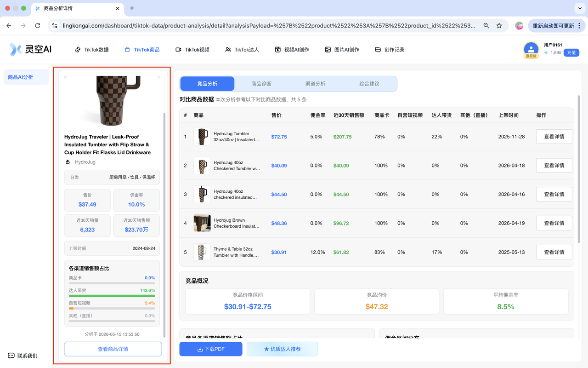Click the user avatar icon

click(531, 49)
